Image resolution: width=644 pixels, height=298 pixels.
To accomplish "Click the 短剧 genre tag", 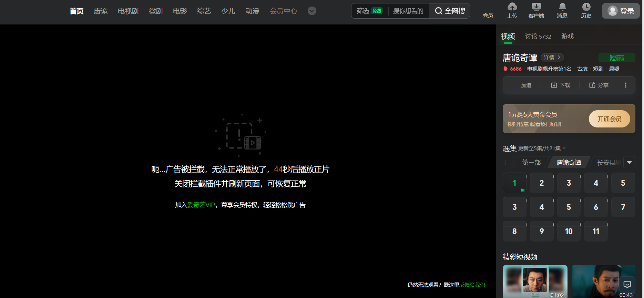I will coord(598,69).
